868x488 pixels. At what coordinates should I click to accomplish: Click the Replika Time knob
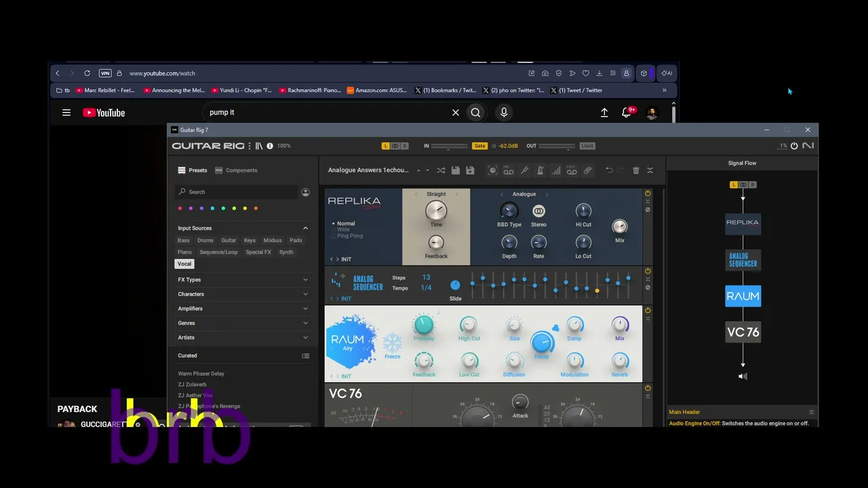coord(436,211)
